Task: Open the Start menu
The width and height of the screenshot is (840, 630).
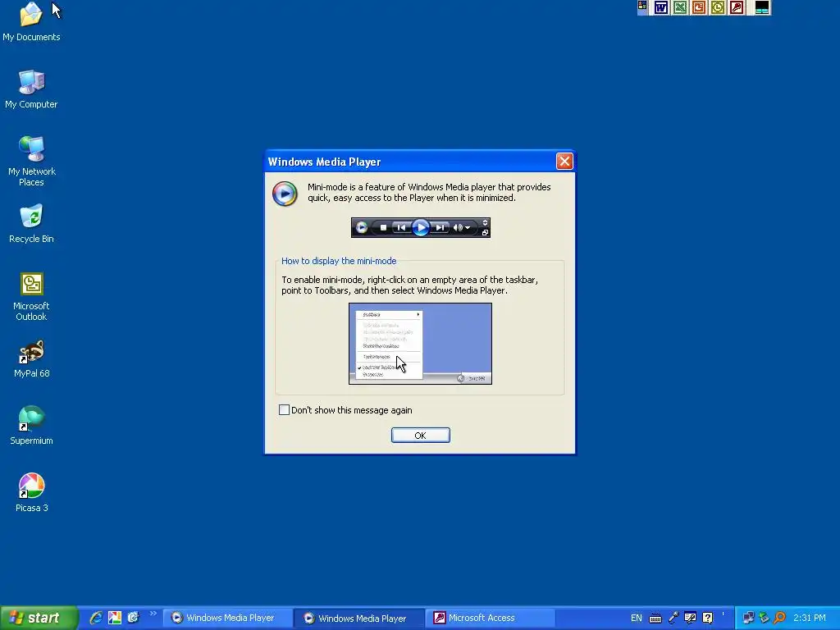Action: [x=39, y=618]
